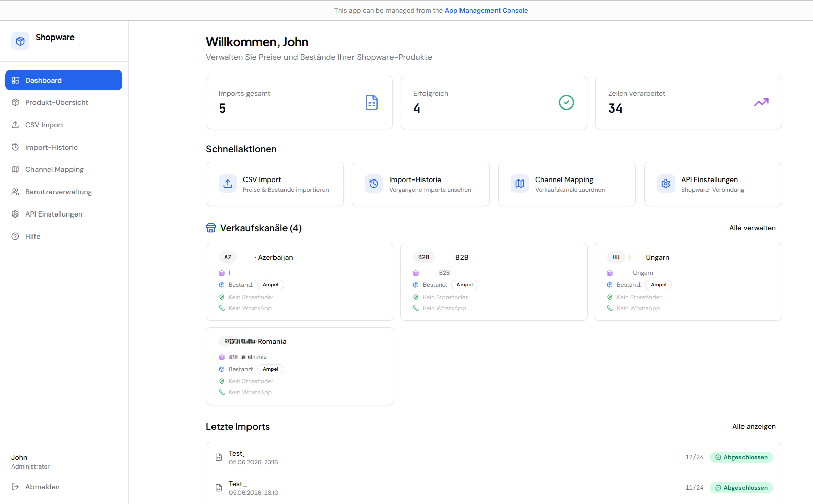Select Channel Mapping in the sidebar

tap(63, 169)
